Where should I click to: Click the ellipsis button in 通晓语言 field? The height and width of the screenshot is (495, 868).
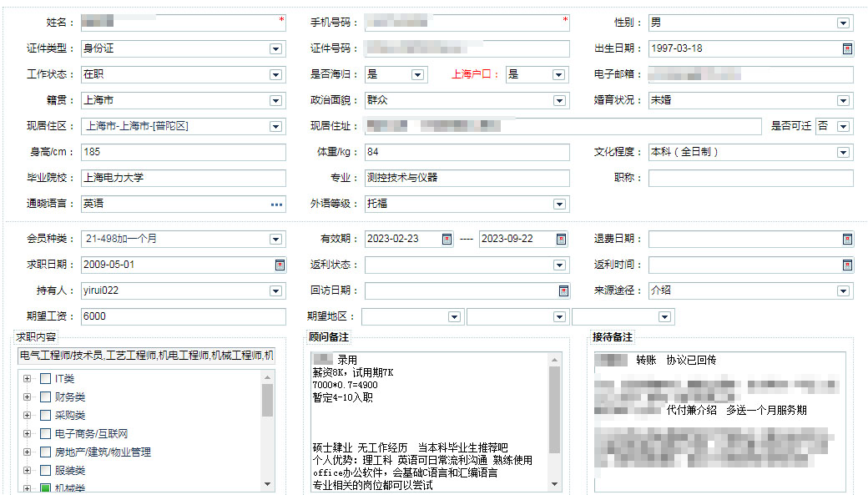[277, 205]
